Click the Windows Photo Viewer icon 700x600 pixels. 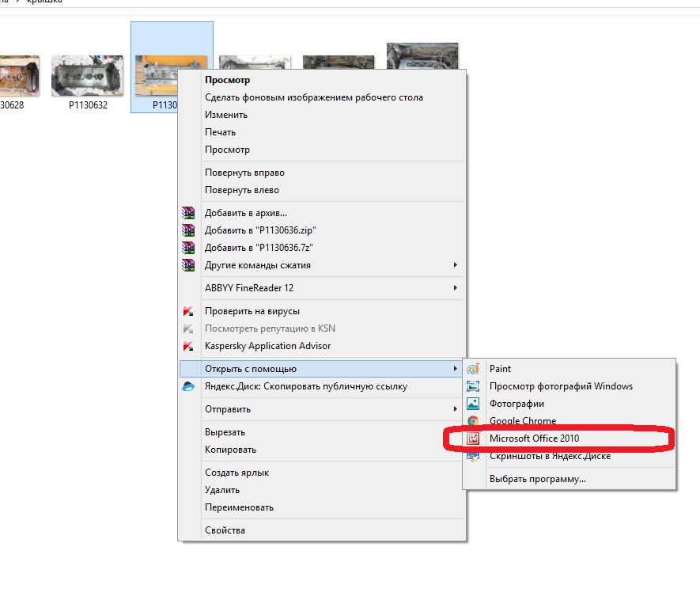pyautogui.click(x=473, y=386)
